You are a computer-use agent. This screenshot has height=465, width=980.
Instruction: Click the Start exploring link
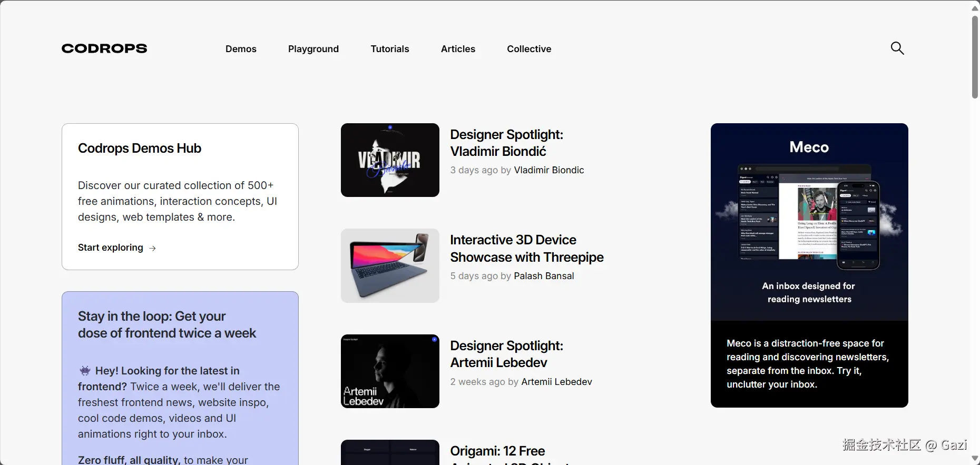click(117, 248)
